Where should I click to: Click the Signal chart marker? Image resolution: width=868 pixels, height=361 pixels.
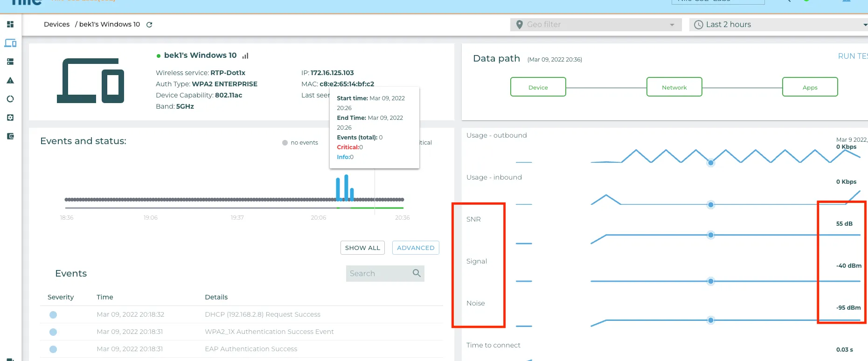point(711,281)
